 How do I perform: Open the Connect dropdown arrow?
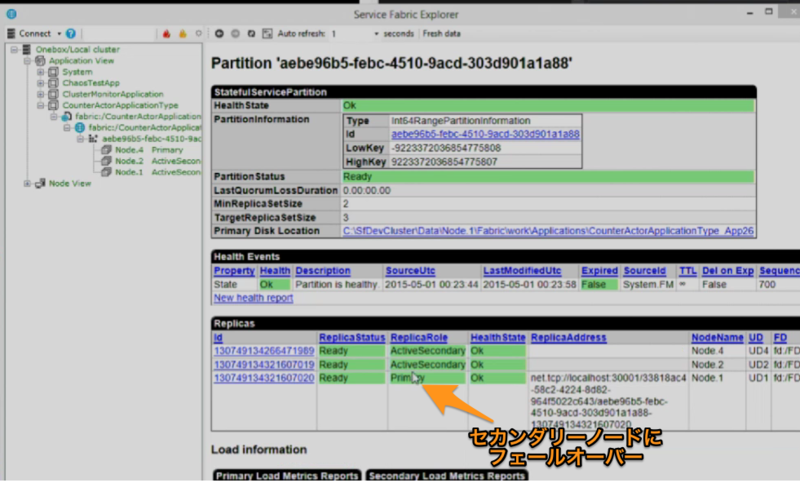pos(59,34)
